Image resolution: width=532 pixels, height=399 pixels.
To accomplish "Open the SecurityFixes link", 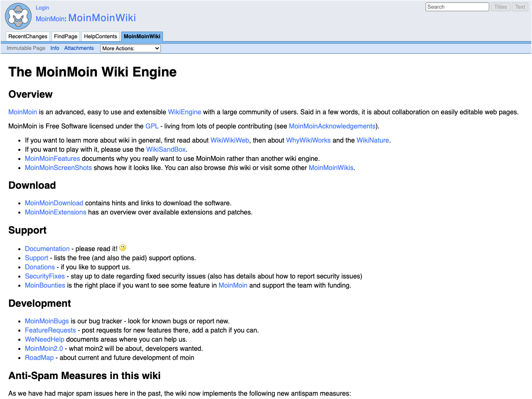I will (x=44, y=276).
